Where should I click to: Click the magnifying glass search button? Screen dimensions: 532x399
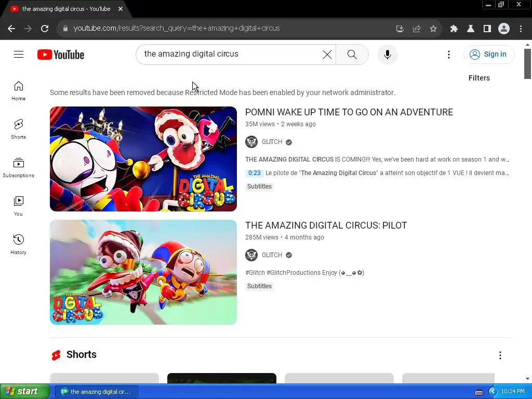point(352,54)
